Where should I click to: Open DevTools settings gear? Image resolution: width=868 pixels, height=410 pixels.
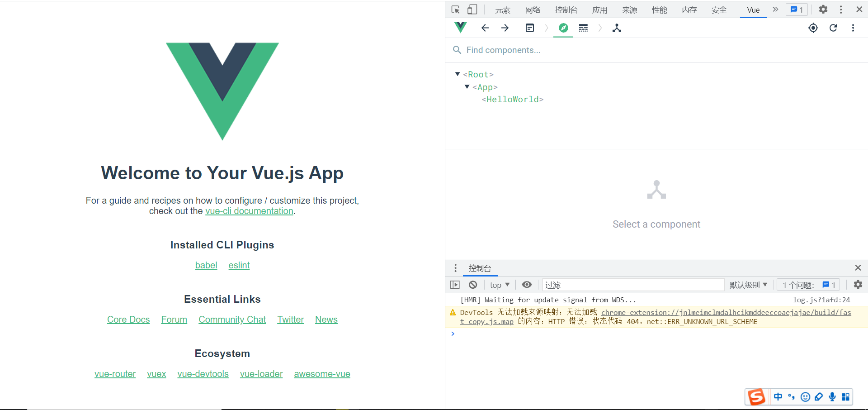click(823, 9)
